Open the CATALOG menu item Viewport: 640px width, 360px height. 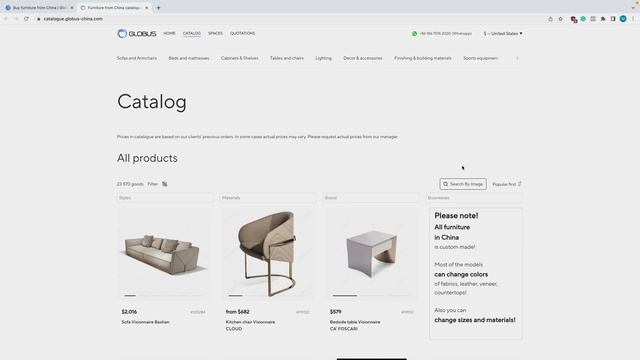(x=191, y=33)
